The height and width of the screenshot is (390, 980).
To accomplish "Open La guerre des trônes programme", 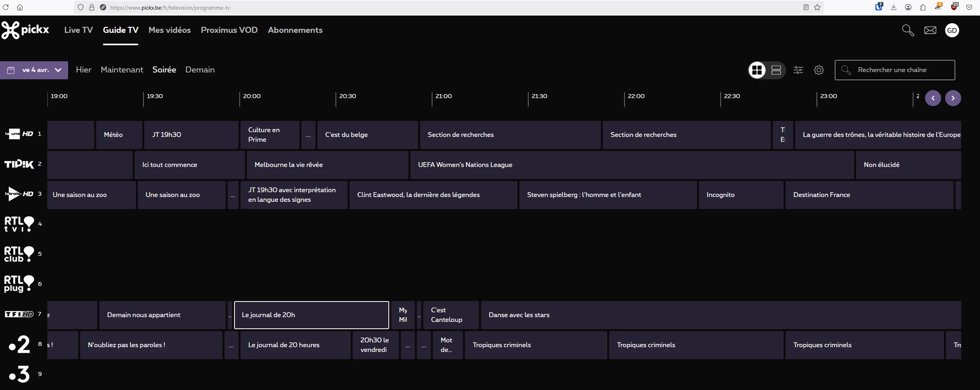I will coord(878,135).
